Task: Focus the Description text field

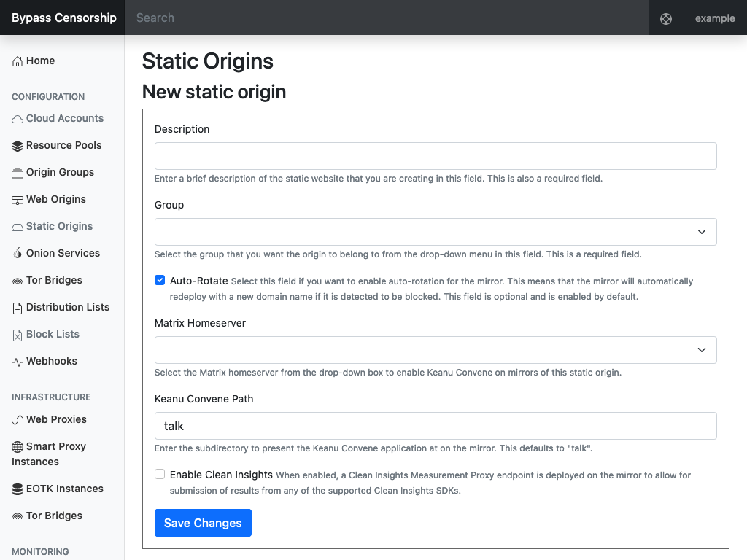Action: click(x=436, y=156)
